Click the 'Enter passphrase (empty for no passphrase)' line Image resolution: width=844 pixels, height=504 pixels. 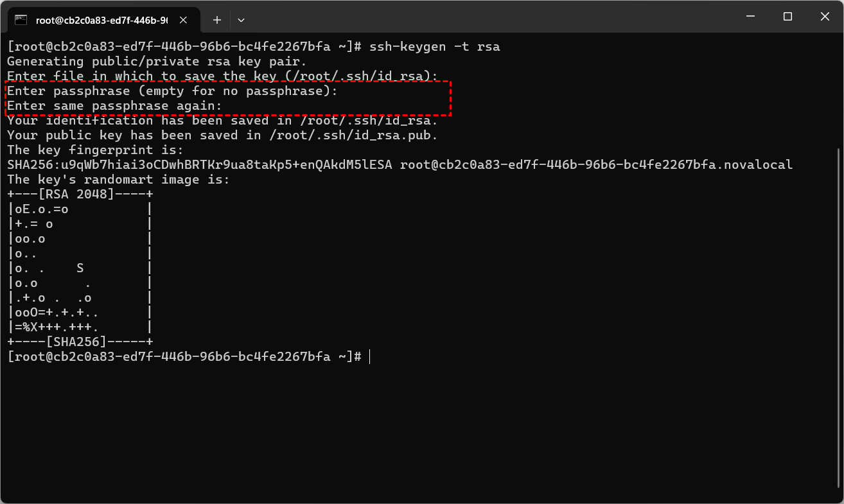(x=172, y=91)
